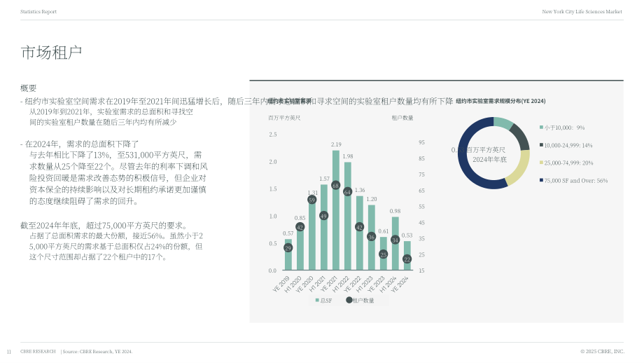The image size is (644, 363).
Task: Select the circle marker labeled 29
Action: click(x=288, y=248)
